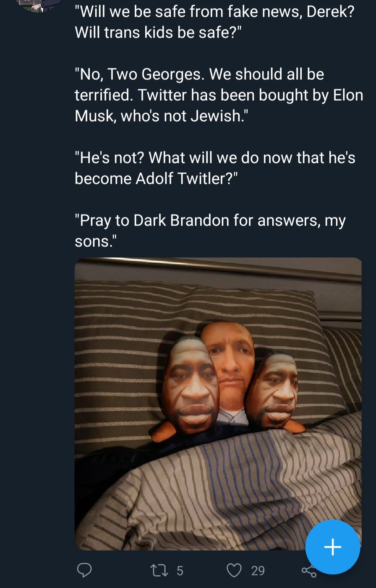Retweet using the arrows icon
Viewport: 376px width, 588px height.
click(x=159, y=570)
